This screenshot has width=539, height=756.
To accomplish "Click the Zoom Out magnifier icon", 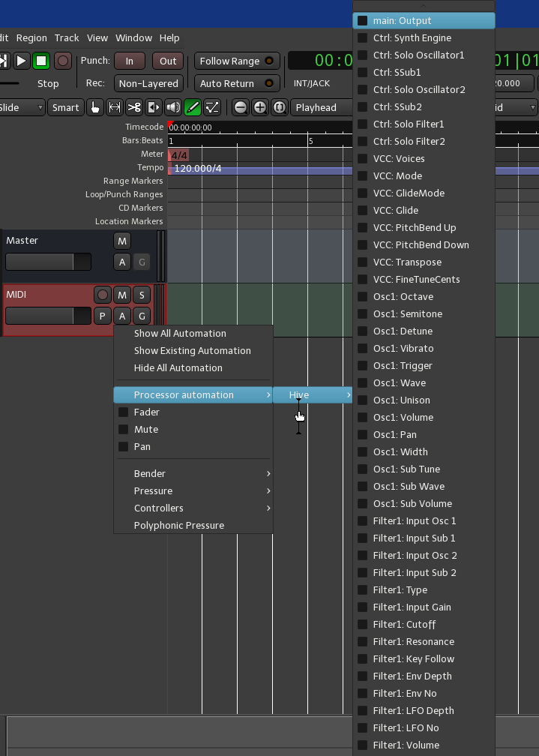I will point(241,107).
